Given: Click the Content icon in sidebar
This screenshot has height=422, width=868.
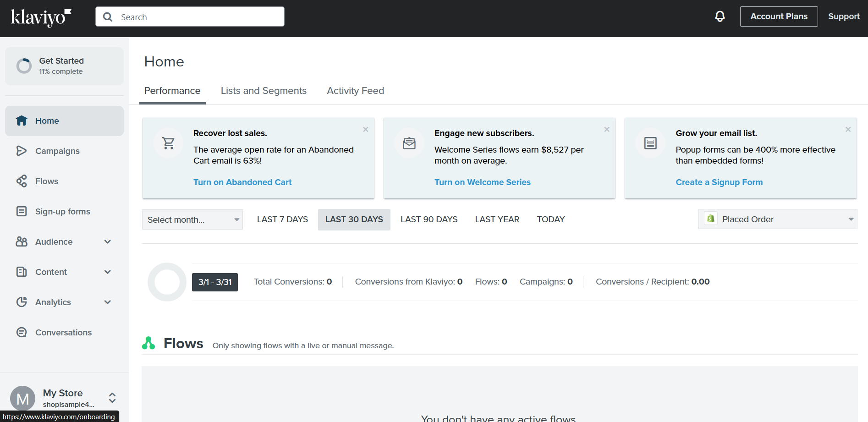Looking at the screenshot, I should (x=22, y=272).
